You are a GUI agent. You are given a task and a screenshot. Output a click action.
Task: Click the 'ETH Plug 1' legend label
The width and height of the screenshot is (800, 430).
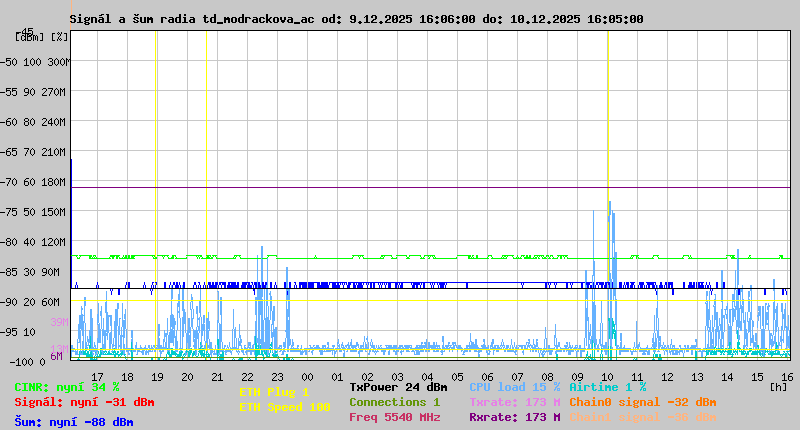coord(274,392)
